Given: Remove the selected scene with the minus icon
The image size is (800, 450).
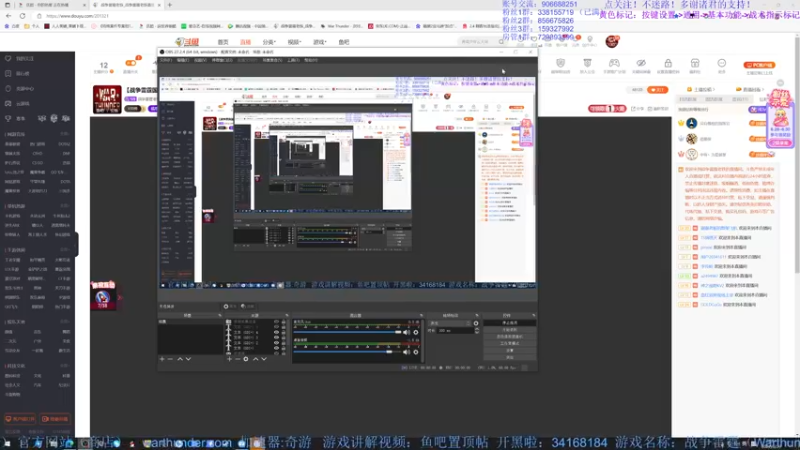Looking at the screenshot, I should [170, 359].
